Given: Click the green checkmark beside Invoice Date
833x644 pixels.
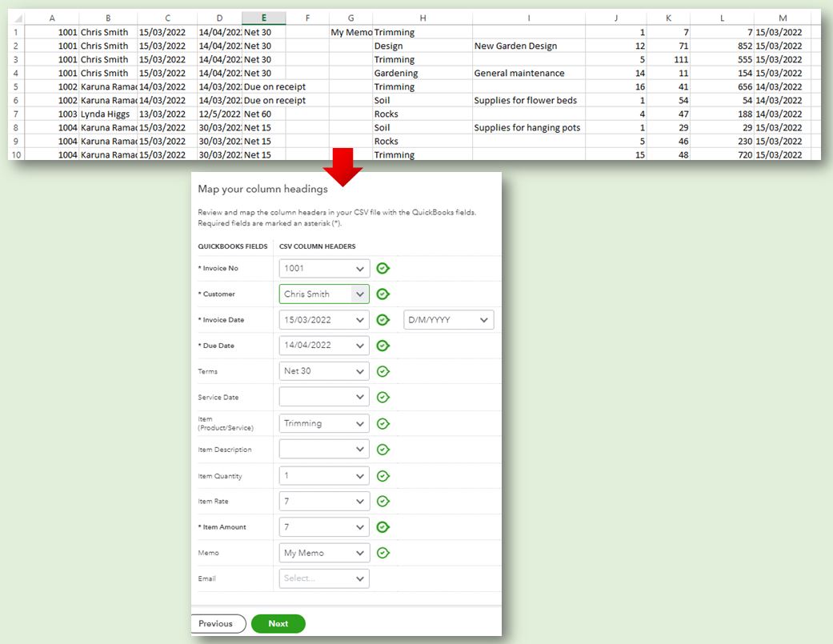Looking at the screenshot, I should (x=382, y=319).
